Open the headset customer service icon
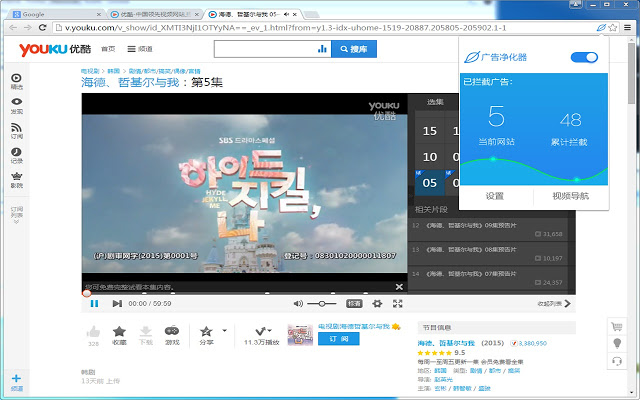The height and width of the screenshot is (400, 640). (x=617, y=361)
